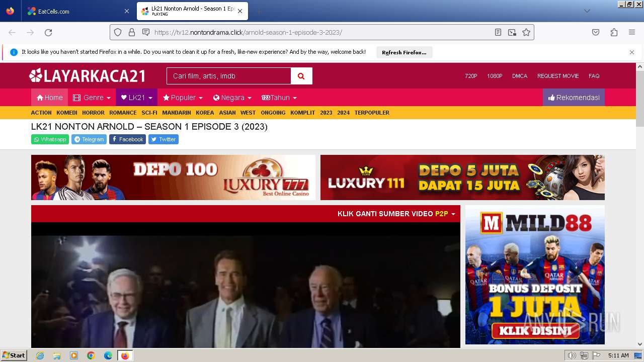
Task: Click the red search magnifier button
Action: [x=301, y=76]
